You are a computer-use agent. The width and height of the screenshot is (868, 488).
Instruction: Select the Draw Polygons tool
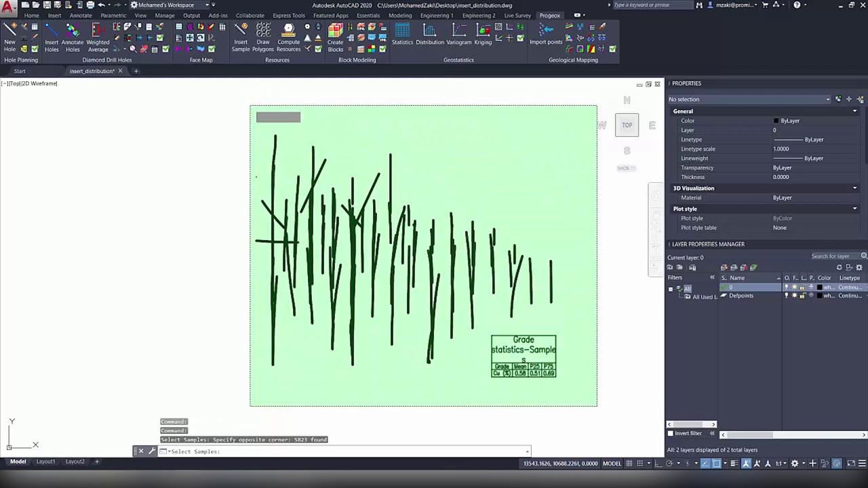click(263, 37)
